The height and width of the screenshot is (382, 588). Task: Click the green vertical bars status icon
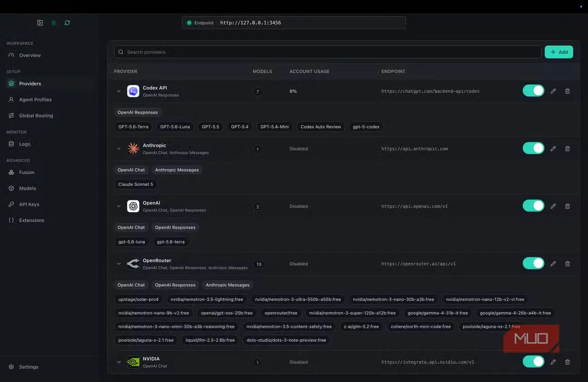click(x=53, y=23)
